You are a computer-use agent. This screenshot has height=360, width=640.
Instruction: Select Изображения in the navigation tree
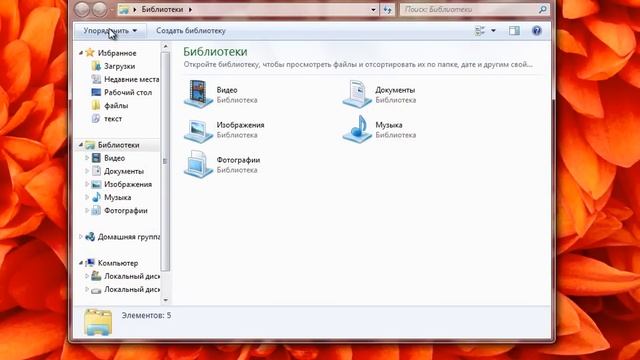[x=128, y=184]
